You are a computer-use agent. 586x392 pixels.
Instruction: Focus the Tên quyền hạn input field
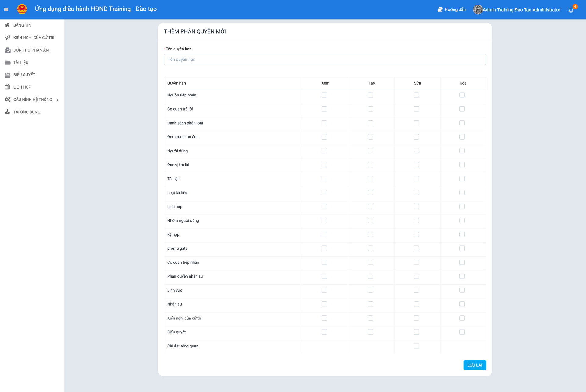point(325,60)
